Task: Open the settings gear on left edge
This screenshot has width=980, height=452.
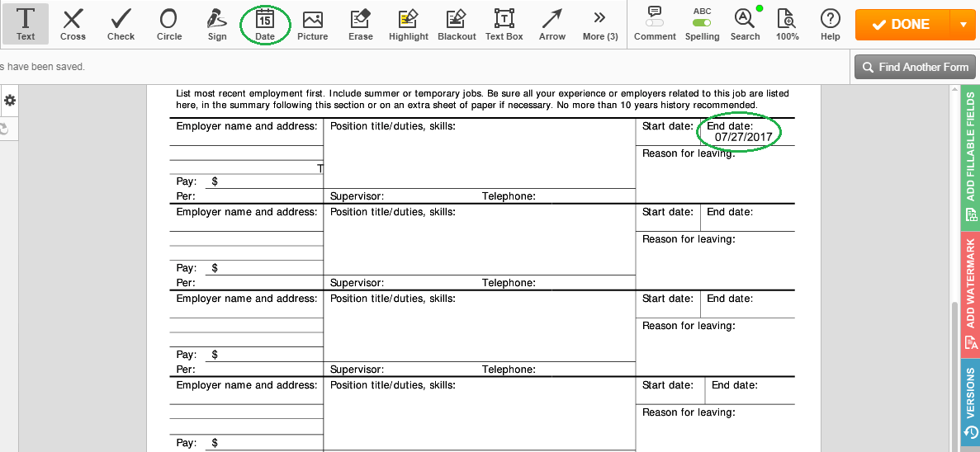Action: pyautogui.click(x=10, y=101)
